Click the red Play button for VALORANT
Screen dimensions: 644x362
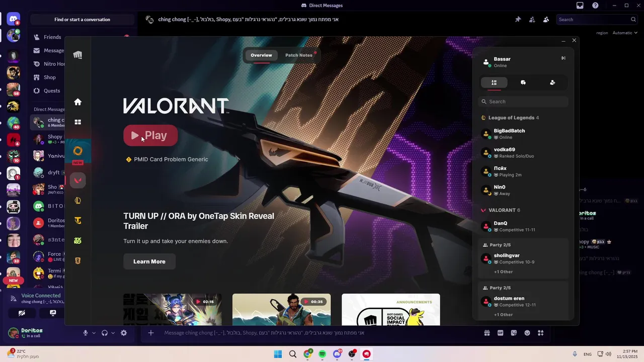(x=150, y=135)
